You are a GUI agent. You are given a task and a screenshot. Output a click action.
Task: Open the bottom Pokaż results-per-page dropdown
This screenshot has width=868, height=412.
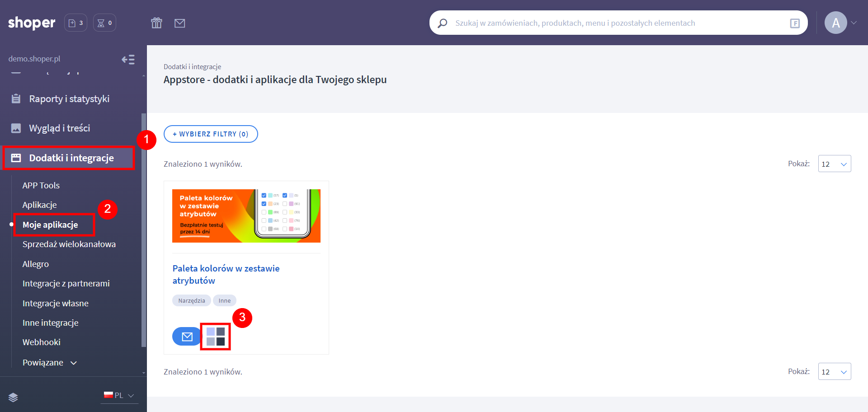tap(834, 372)
